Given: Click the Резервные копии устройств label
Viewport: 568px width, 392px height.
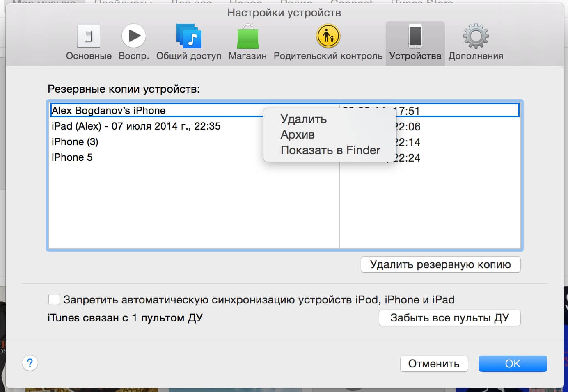Looking at the screenshot, I should pyautogui.click(x=124, y=89).
